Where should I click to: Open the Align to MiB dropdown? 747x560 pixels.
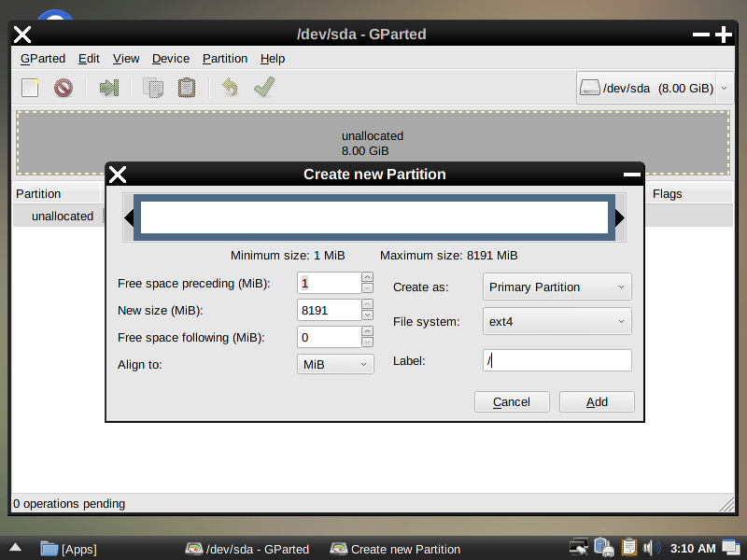point(335,364)
